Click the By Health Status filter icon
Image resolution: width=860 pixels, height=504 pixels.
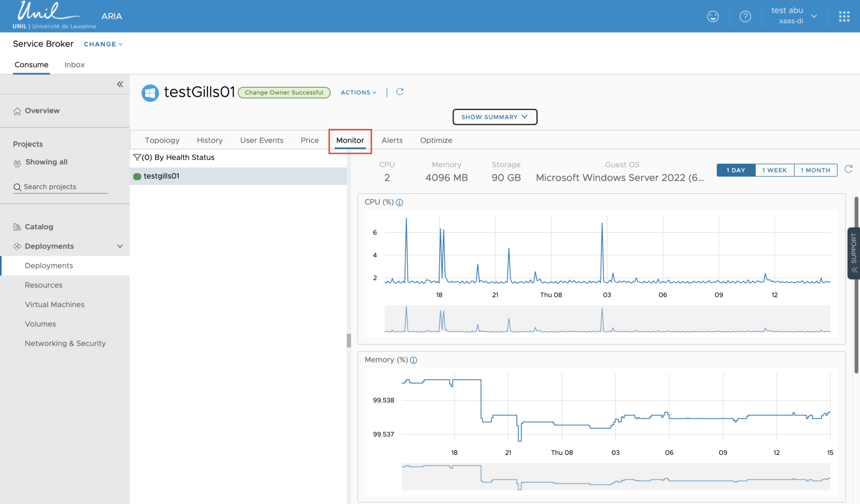(x=137, y=158)
